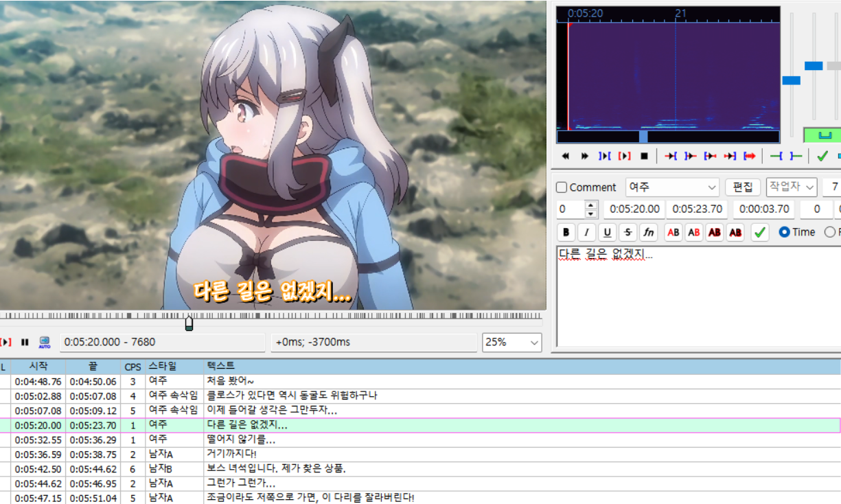Image resolution: width=841 pixels, height=504 pixels.
Task: Play 500 ms before selection start
Action: pos(671,156)
